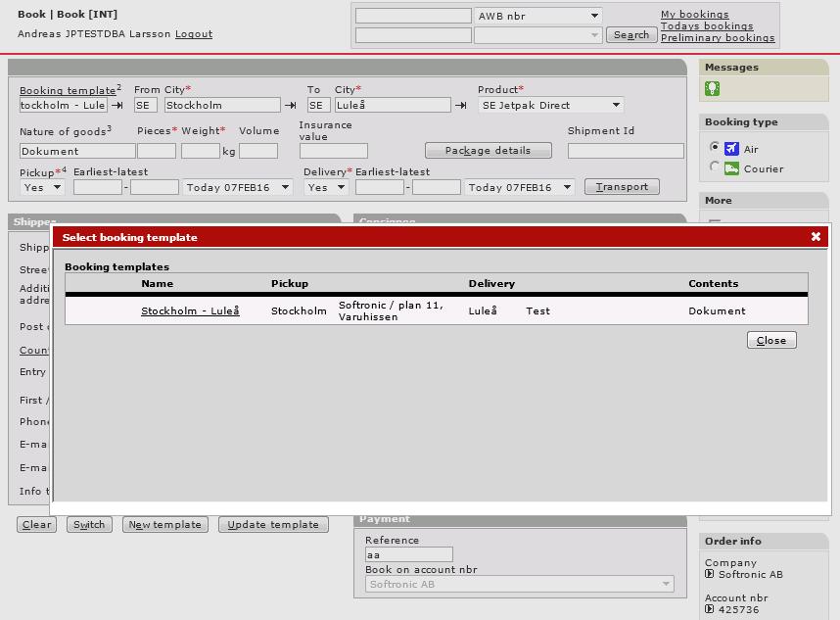Click the 'Test' delivery cell in template row

pos(537,310)
